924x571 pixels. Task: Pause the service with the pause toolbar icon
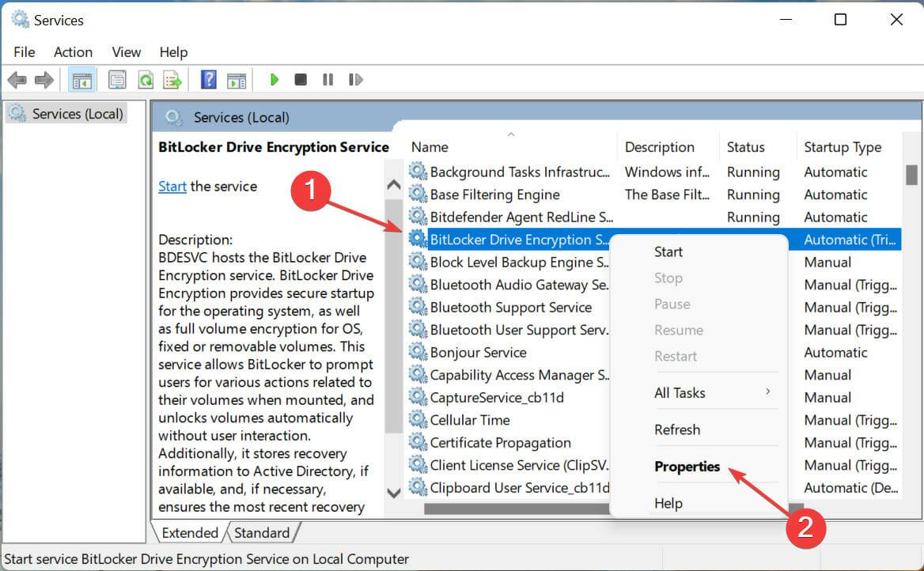pyautogui.click(x=328, y=79)
